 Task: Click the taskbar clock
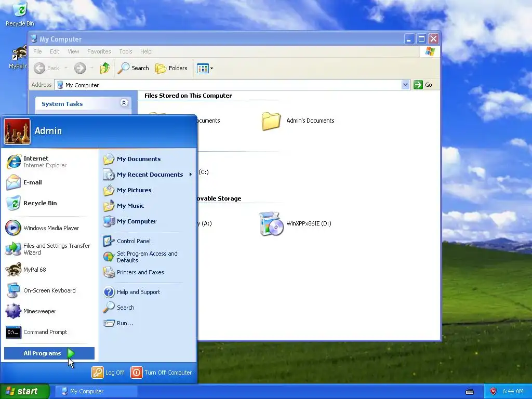(x=513, y=392)
